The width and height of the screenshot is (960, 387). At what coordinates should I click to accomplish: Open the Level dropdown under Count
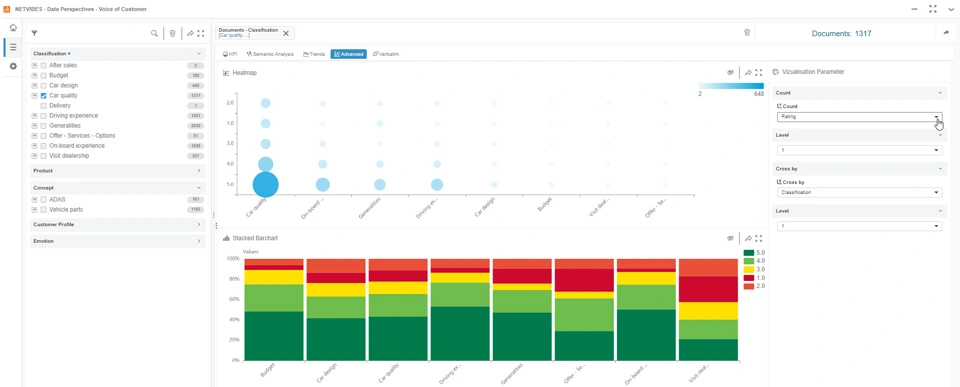coord(859,150)
